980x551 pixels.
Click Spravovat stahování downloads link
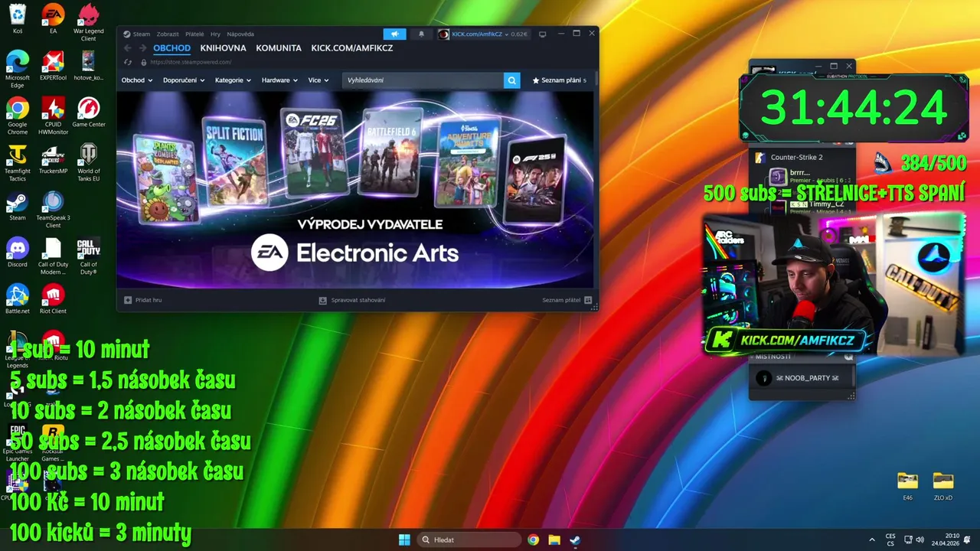coord(352,300)
